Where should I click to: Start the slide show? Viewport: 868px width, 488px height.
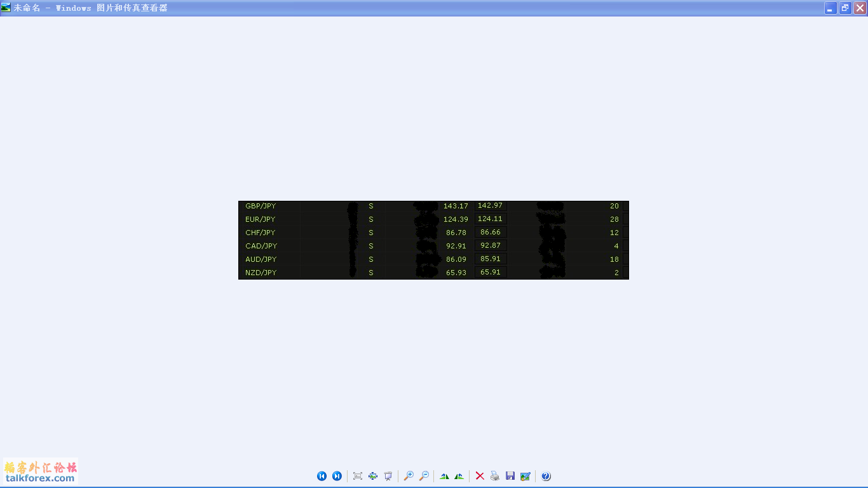coord(388,476)
